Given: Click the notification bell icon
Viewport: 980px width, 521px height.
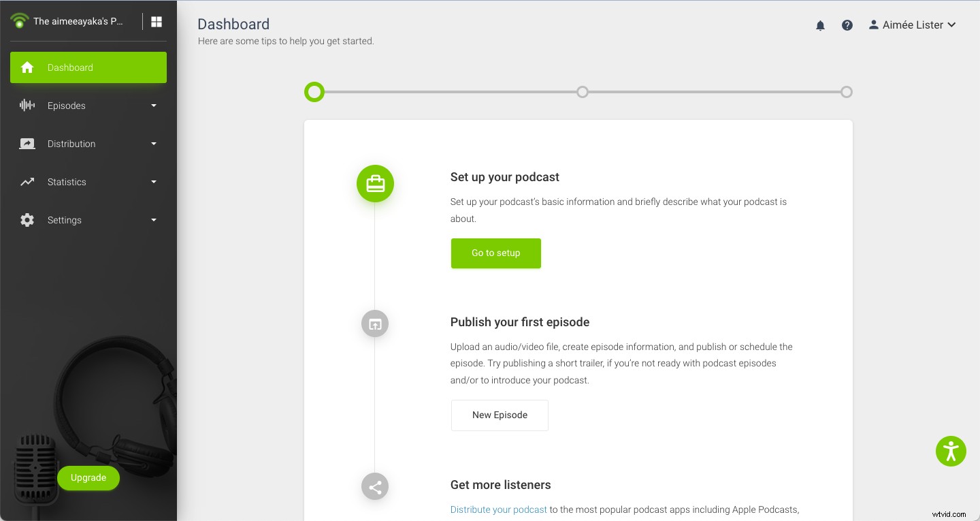Looking at the screenshot, I should pyautogui.click(x=820, y=25).
